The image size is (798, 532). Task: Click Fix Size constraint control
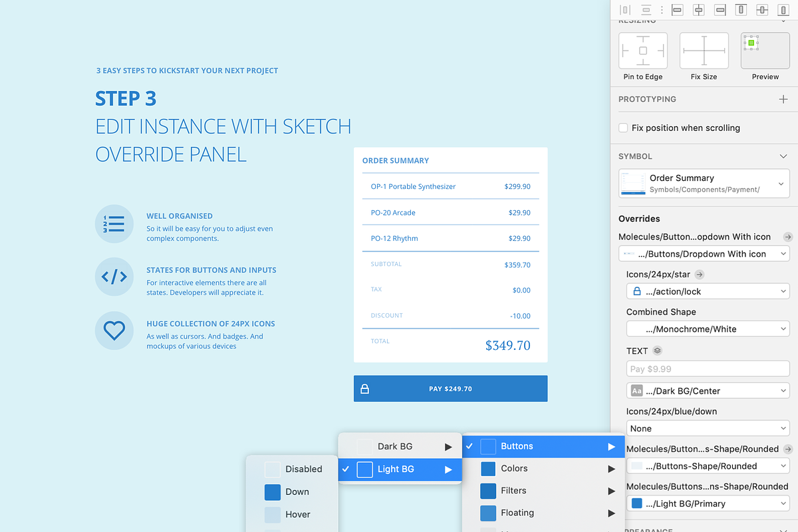[x=704, y=51]
